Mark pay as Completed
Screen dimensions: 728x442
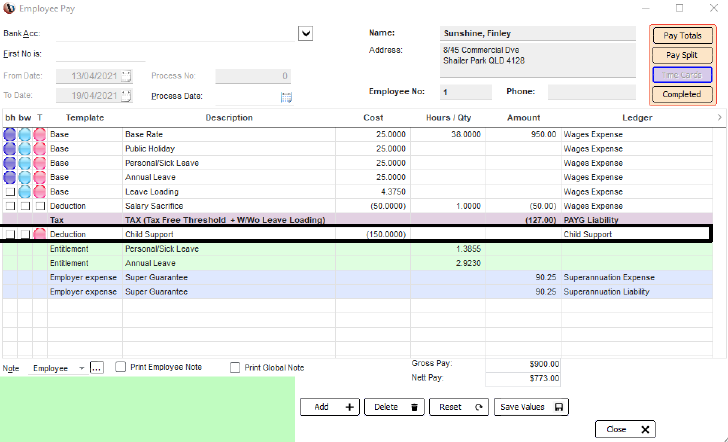coord(682,94)
